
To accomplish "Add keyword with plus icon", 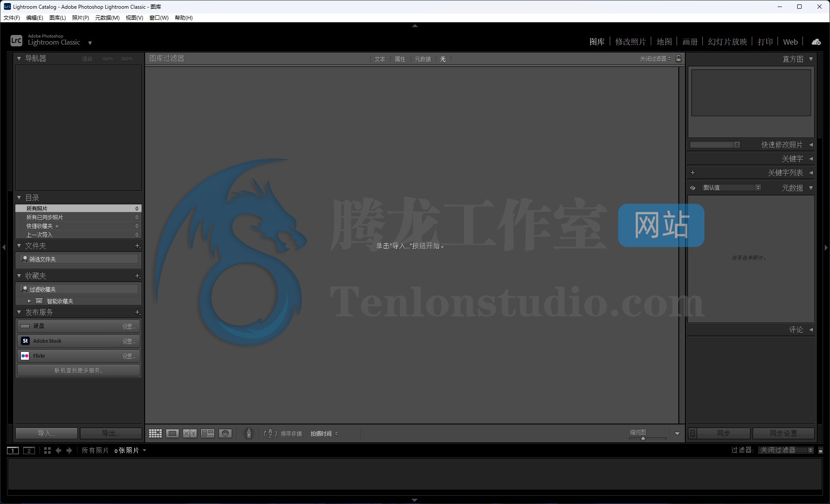I will click(693, 173).
